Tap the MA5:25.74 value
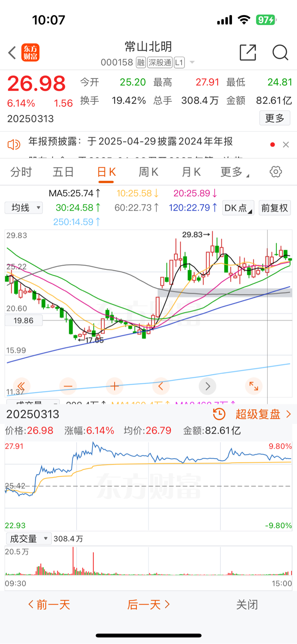 (x=75, y=193)
